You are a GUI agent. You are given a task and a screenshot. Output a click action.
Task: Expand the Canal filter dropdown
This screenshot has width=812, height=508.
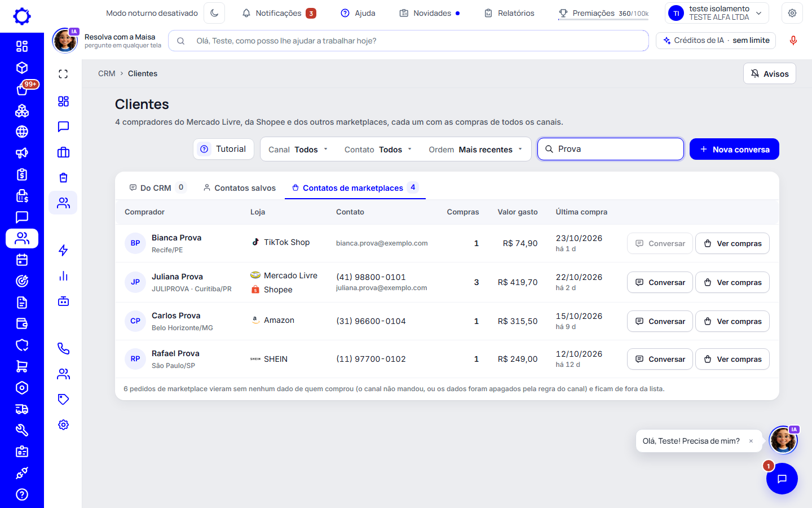coord(298,150)
